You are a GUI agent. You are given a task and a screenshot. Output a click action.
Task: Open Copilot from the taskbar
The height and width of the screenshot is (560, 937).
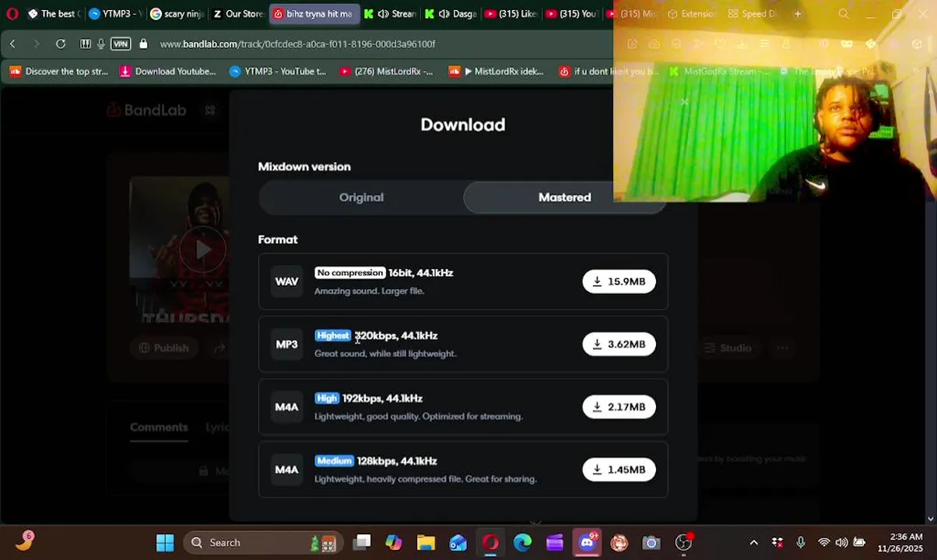394,543
